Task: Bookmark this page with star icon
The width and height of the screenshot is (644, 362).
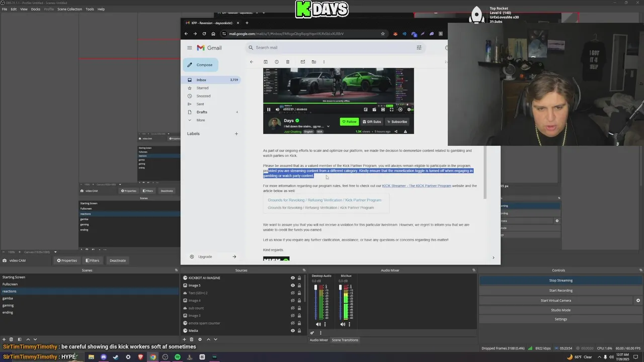Action: click(383, 34)
